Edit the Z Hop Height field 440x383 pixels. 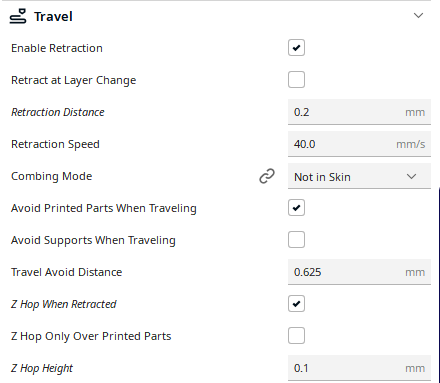359,368
